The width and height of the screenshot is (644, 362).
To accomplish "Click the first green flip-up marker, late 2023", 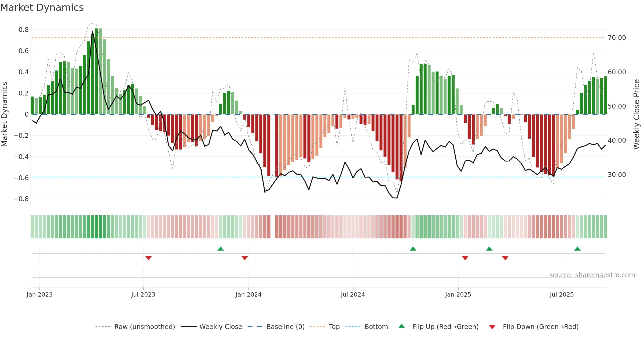I will tap(221, 249).
